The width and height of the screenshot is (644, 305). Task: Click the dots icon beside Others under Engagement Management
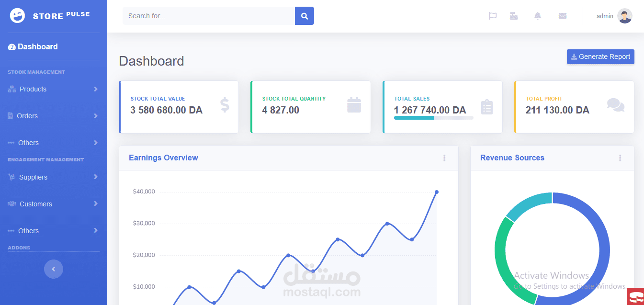point(11,231)
